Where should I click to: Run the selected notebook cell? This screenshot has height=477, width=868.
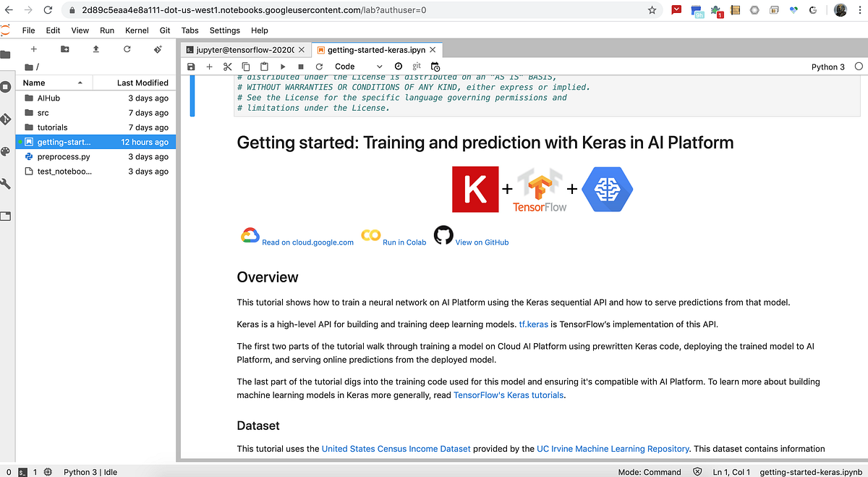(282, 66)
